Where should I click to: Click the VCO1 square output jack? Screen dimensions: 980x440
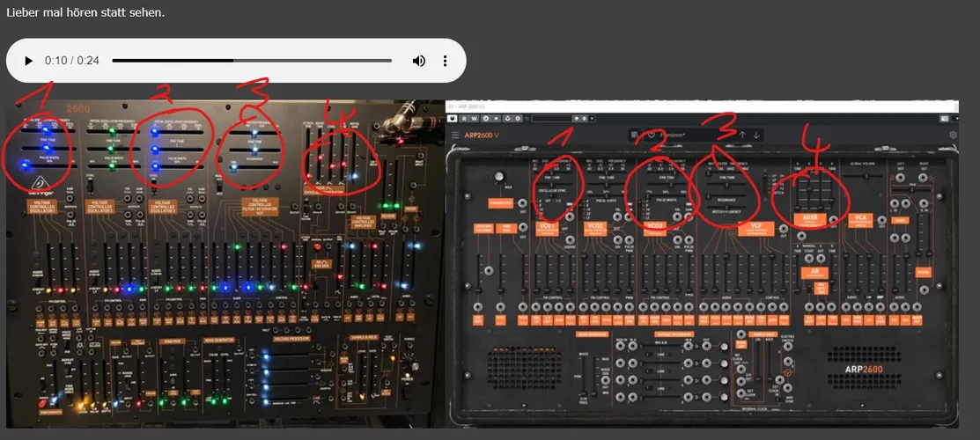tap(570, 239)
